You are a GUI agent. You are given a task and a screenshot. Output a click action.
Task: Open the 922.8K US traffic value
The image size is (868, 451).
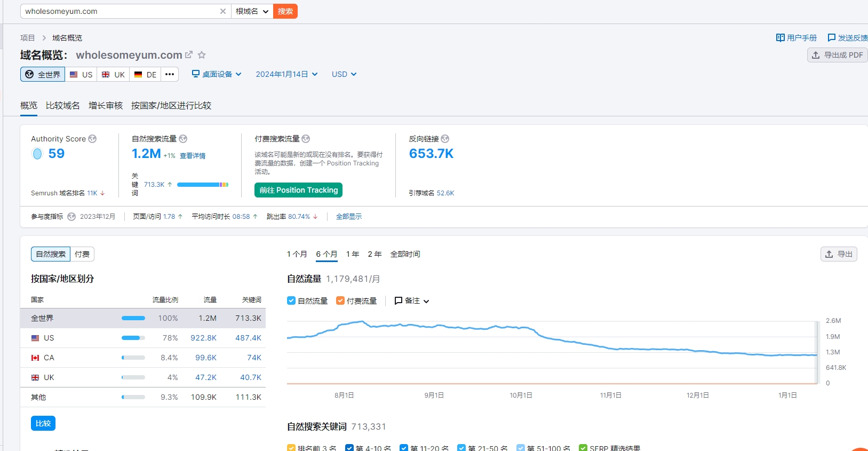pyautogui.click(x=203, y=338)
